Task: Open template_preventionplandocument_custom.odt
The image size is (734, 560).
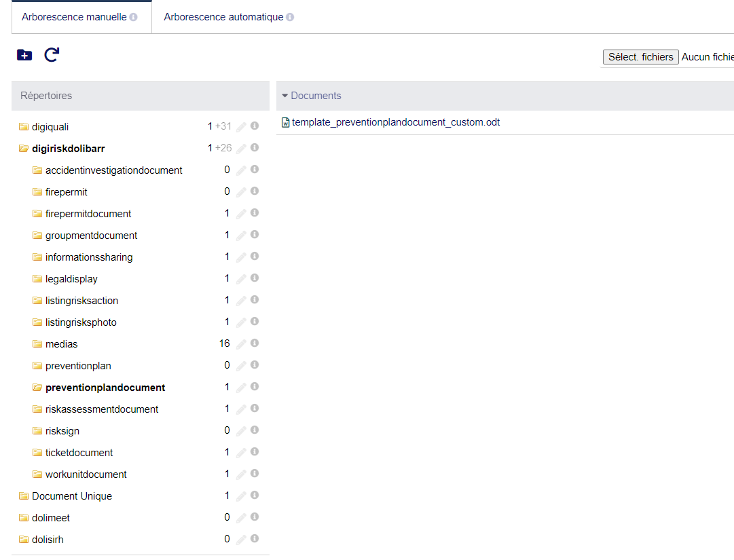Action: 396,122
